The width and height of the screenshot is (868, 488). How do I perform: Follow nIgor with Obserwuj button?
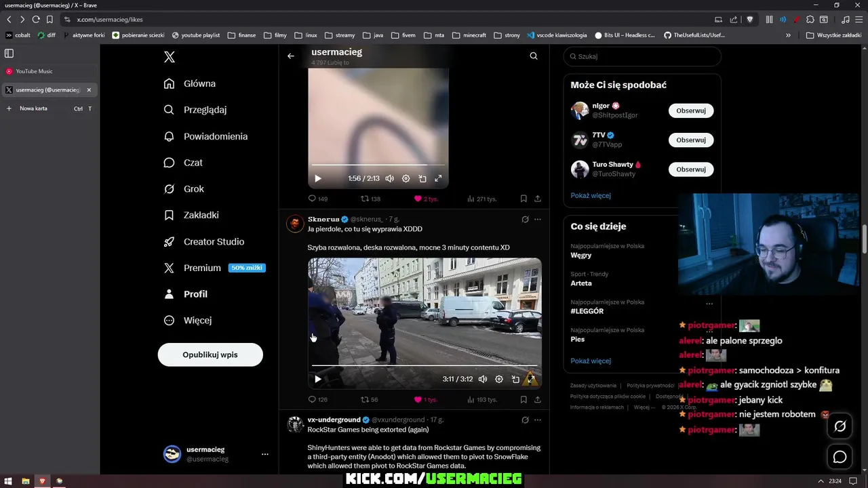click(x=691, y=110)
